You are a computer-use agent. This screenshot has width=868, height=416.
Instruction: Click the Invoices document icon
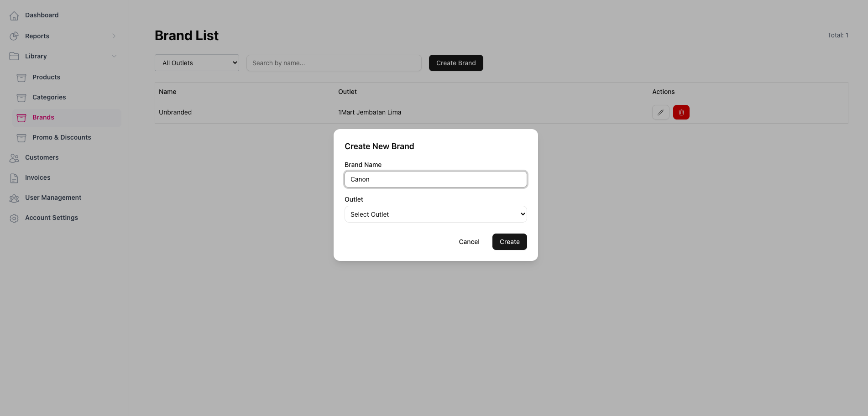coord(14,178)
